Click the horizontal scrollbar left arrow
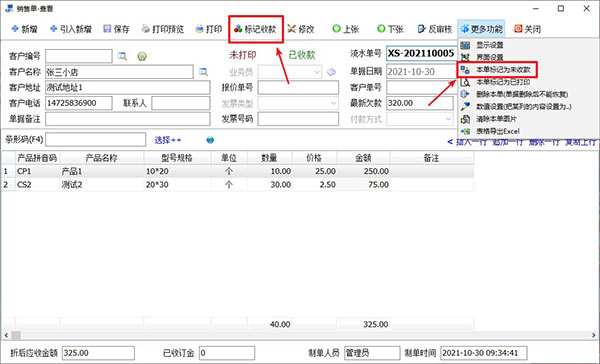 pos(6,335)
